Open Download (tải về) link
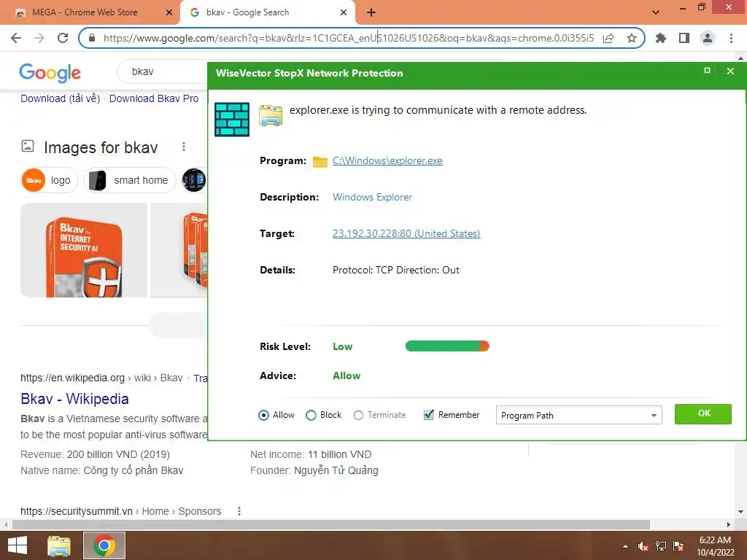Image resolution: width=747 pixels, height=560 pixels. (60, 98)
